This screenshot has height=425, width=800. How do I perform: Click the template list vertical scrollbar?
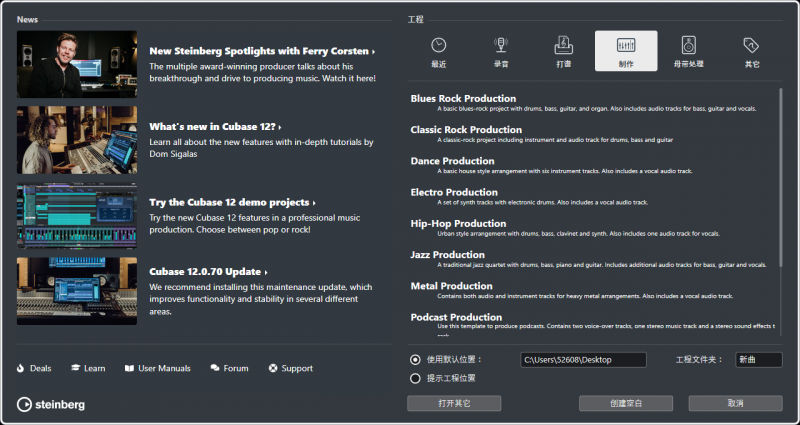(x=781, y=180)
